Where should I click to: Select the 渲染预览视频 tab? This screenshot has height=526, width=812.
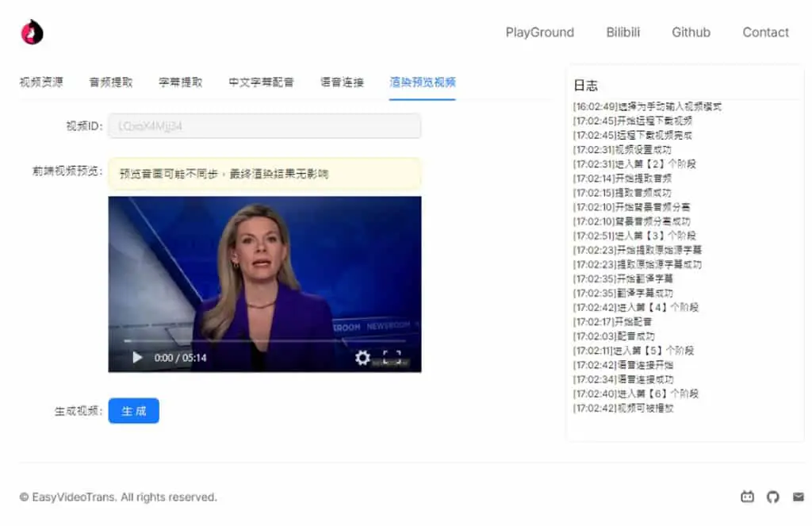(x=423, y=82)
